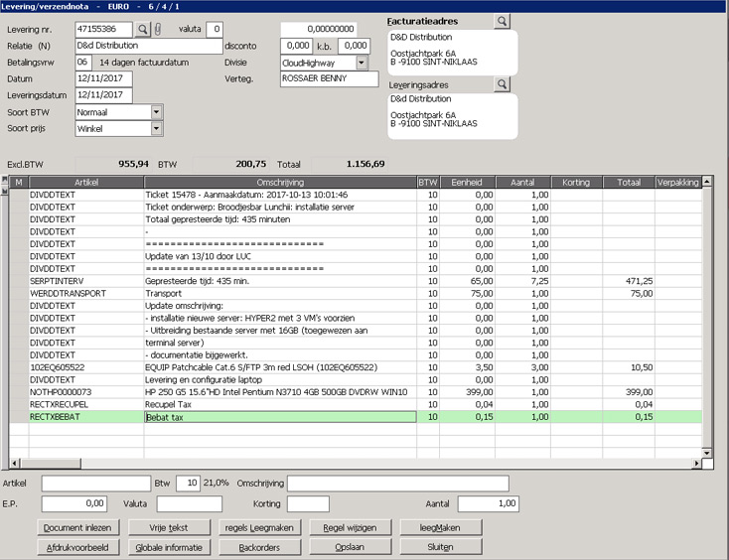
Task: Expand the Soort prijs dropdown arrow
Action: 157,128
